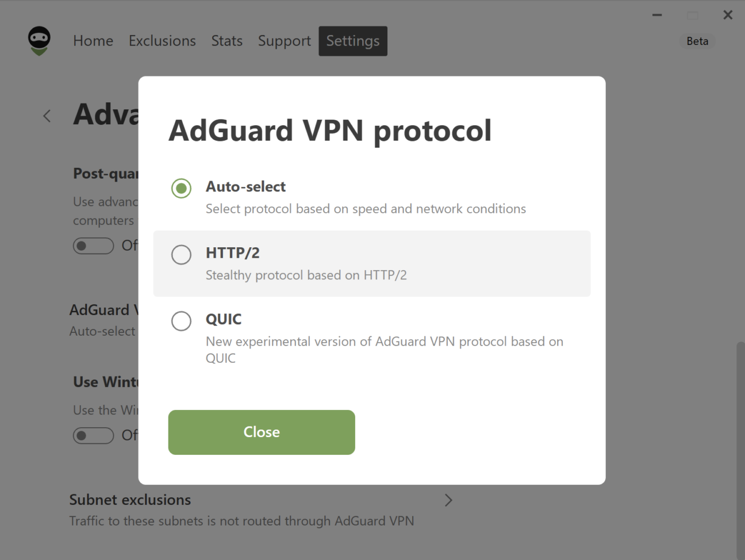
Task: View the Stats page
Action: [x=226, y=41]
